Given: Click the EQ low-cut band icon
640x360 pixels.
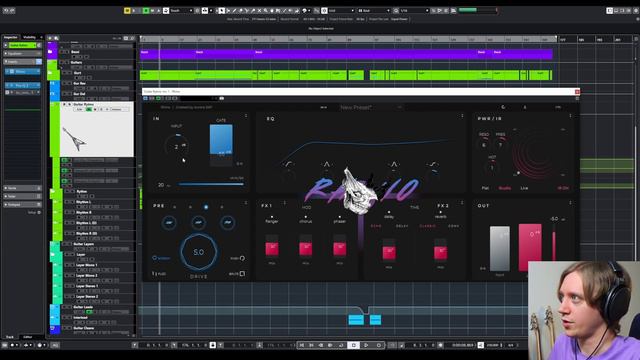Looking at the screenshot, I should [x=289, y=164].
